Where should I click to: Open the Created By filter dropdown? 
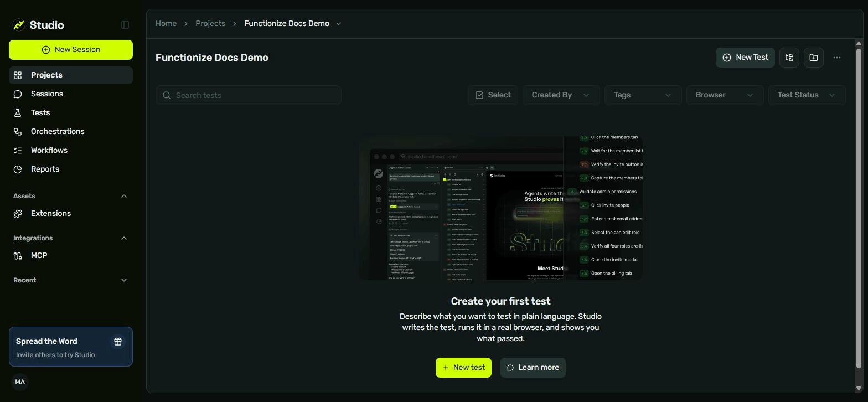point(561,95)
